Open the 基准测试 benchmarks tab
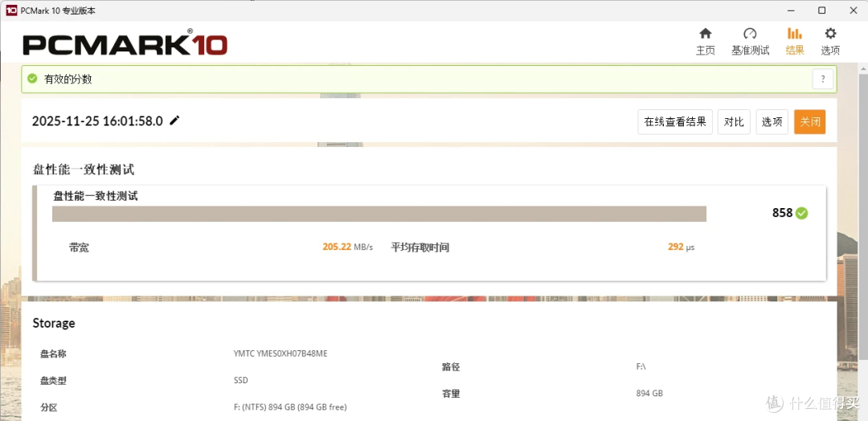 point(750,42)
